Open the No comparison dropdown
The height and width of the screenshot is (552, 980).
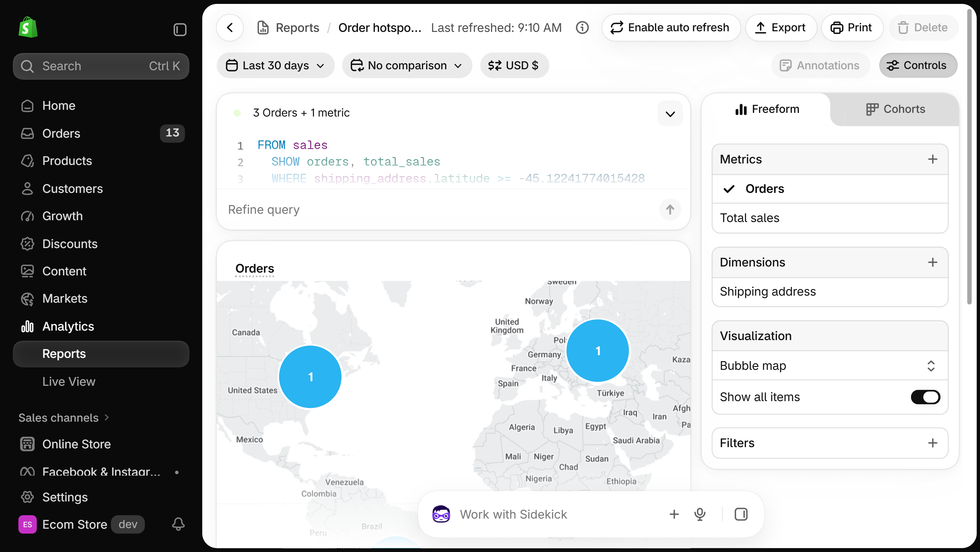pos(407,66)
